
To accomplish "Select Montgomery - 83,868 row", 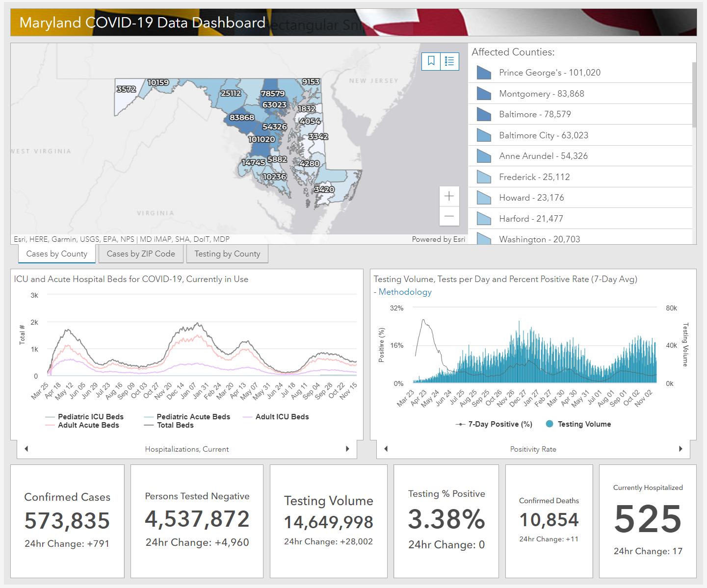I will click(x=580, y=93).
